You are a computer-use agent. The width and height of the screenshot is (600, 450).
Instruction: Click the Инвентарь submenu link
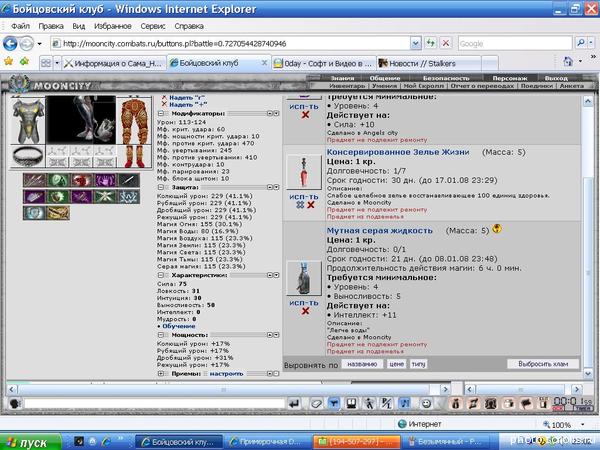347,86
